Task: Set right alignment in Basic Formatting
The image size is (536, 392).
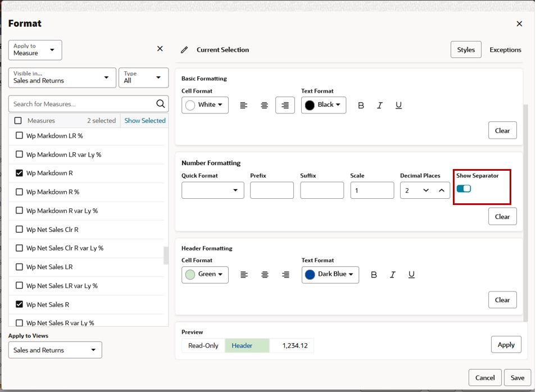Action: point(285,105)
